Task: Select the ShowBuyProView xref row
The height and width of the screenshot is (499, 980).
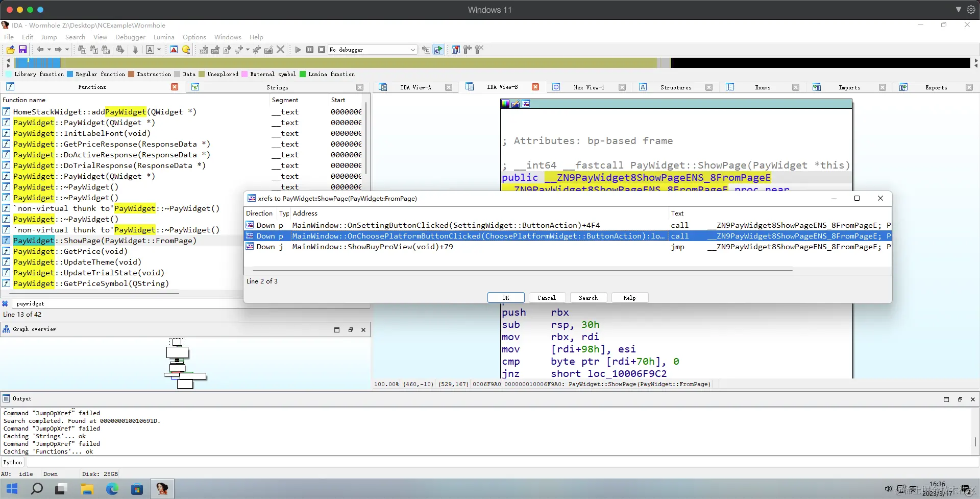Action: [568, 247]
